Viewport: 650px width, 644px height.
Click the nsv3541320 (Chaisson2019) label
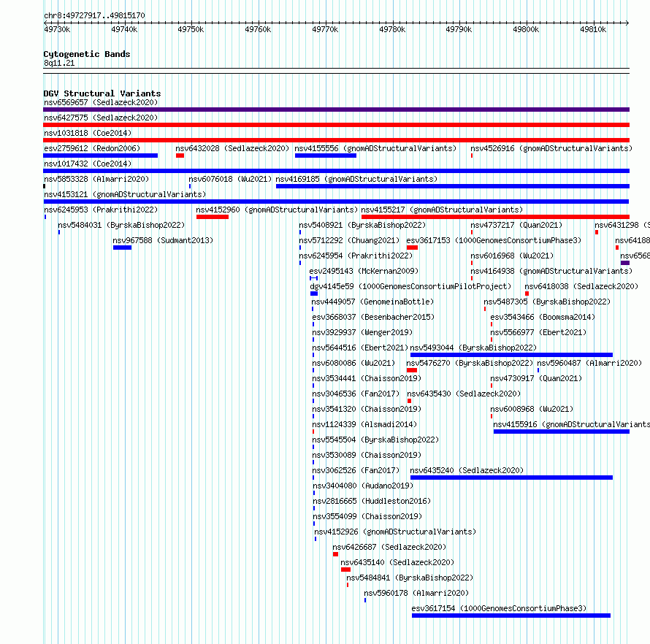click(367, 409)
